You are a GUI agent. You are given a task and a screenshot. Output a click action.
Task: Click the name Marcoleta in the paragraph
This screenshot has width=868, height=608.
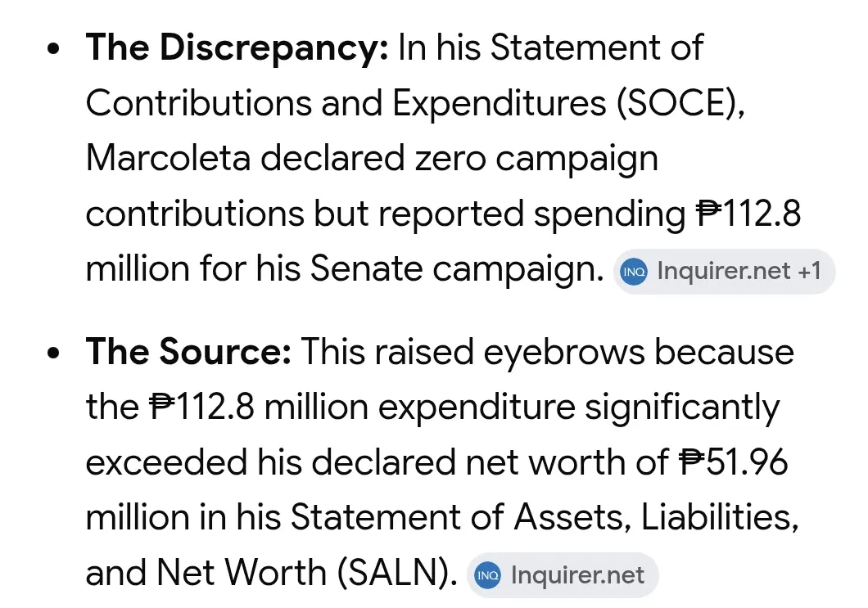click(169, 159)
